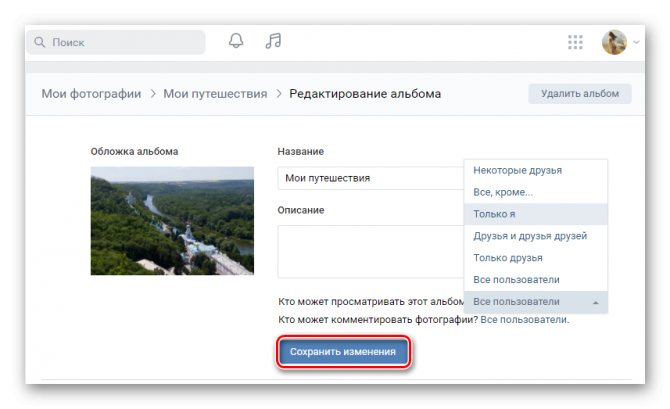This screenshot has height=409, width=670.
Task: Open the profile avatar menu
Action: pyautogui.click(x=614, y=42)
